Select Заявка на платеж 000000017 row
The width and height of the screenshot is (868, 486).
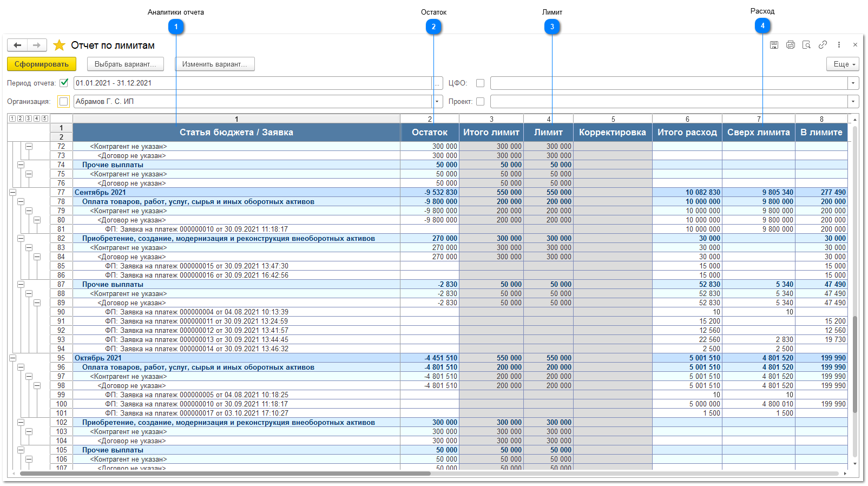[x=196, y=413]
